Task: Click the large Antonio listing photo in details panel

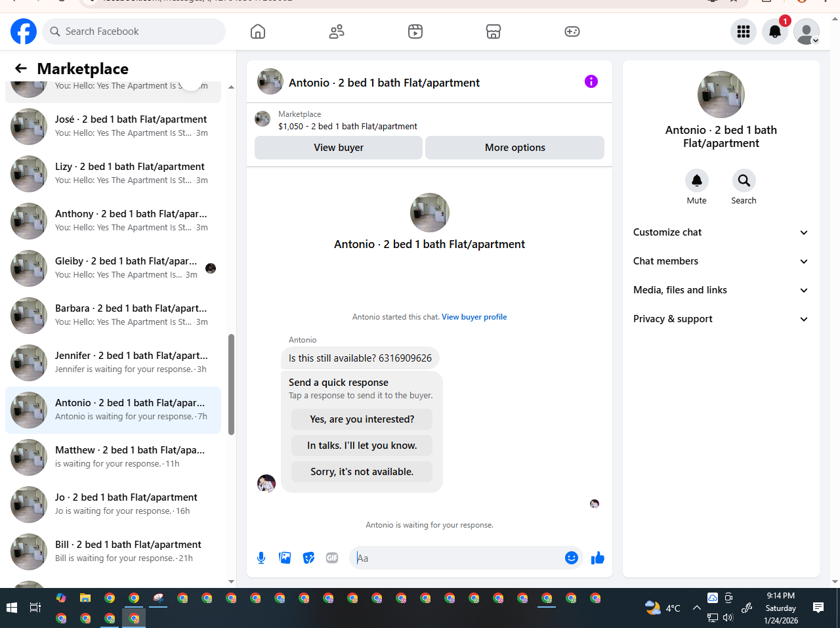Action: point(721,94)
